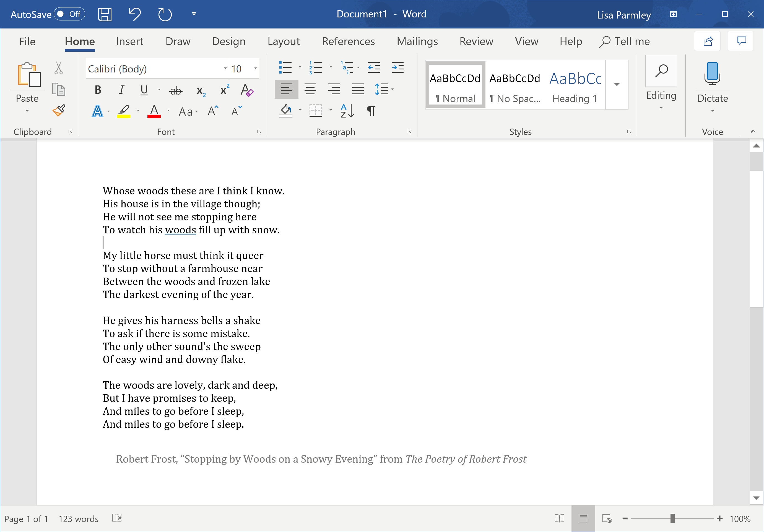Open underline style dropdown arrow
Viewport: 764px width, 532px height.
pyautogui.click(x=159, y=90)
